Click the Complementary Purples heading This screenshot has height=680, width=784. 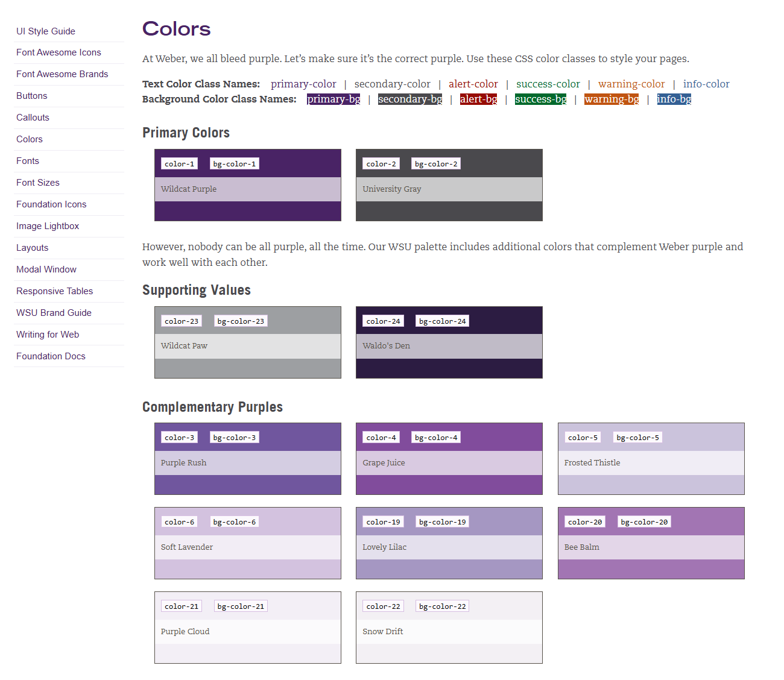(x=212, y=407)
